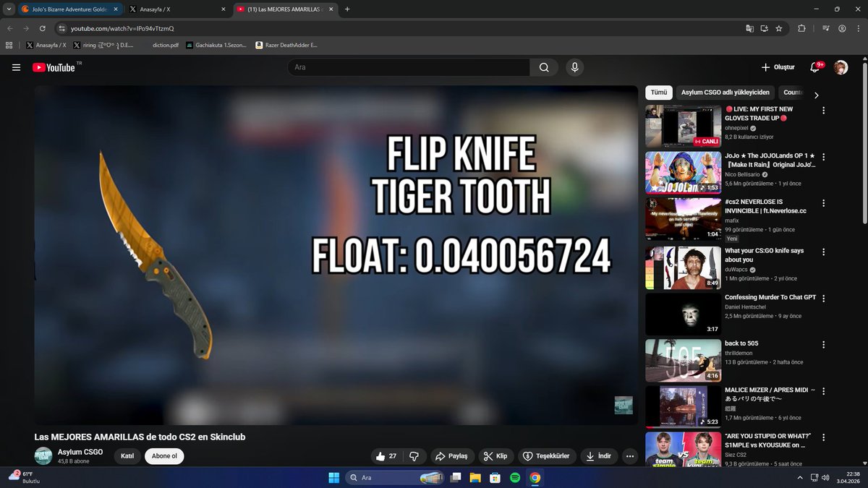Open the translate page icon
Screen dimensions: 868x488
pyautogui.click(x=750, y=28)
